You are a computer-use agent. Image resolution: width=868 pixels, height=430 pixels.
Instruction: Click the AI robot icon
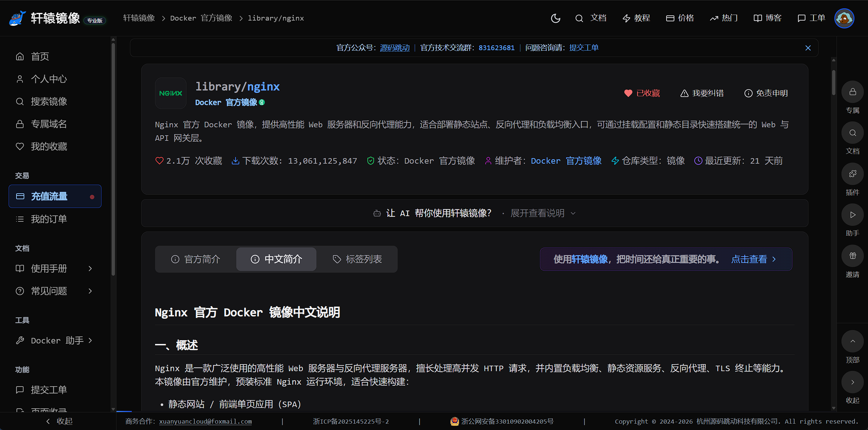[x=377, y=213]
